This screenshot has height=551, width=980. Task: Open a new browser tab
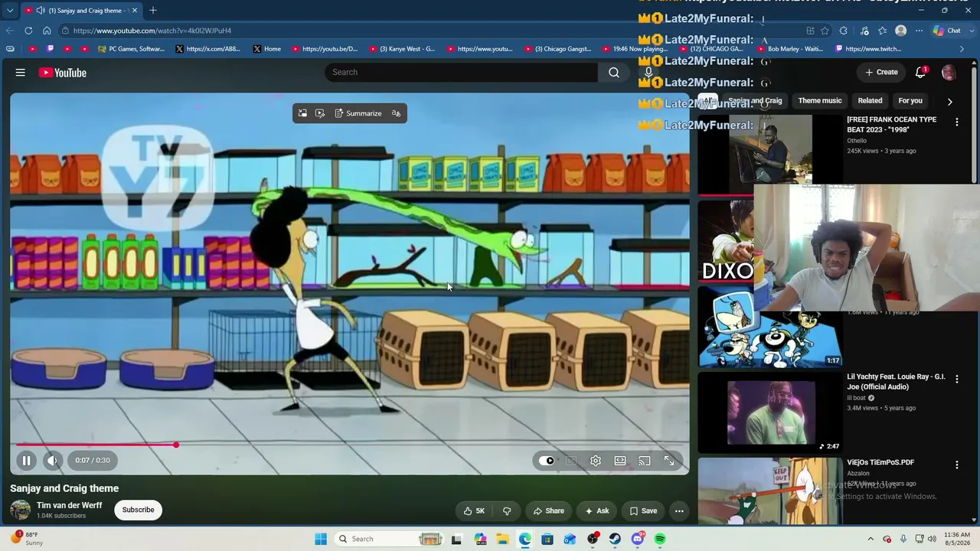click(153, 11)
